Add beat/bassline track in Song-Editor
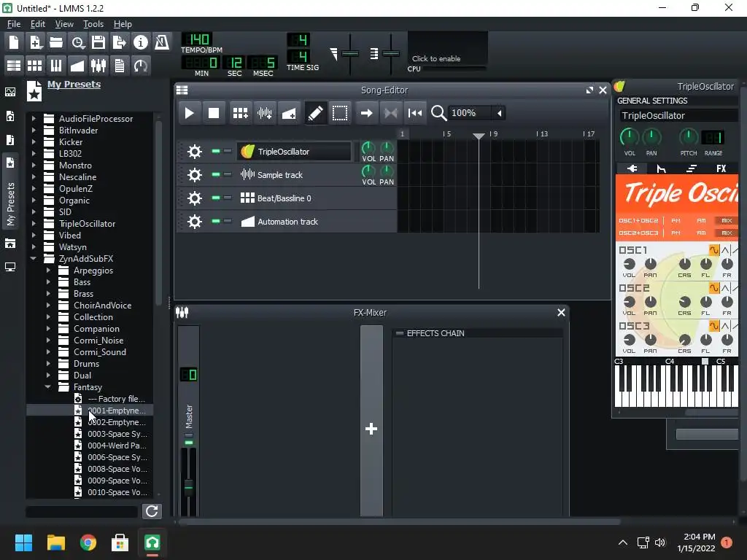747x560 pixels. 240,113
